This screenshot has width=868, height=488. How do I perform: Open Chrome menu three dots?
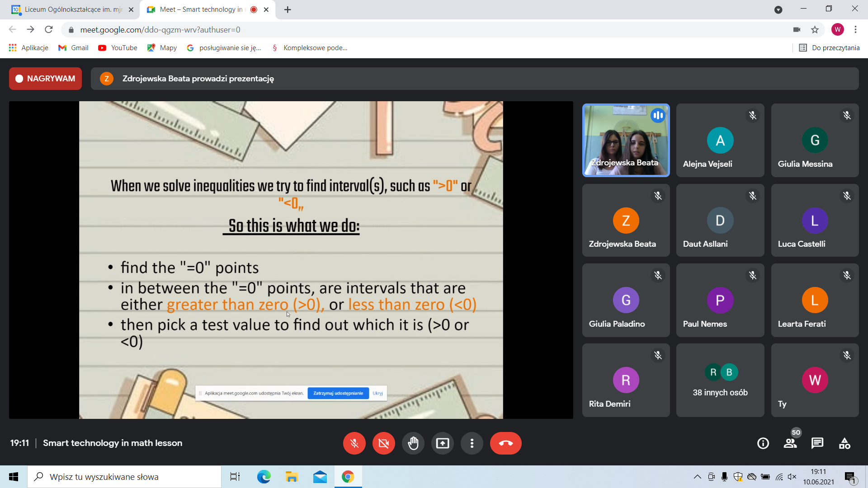point(855,30)
